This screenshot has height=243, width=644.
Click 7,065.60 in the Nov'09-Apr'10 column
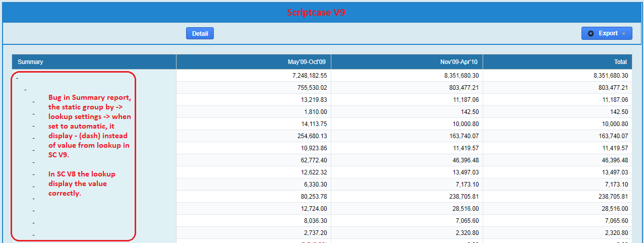click(x=468, y=221)
